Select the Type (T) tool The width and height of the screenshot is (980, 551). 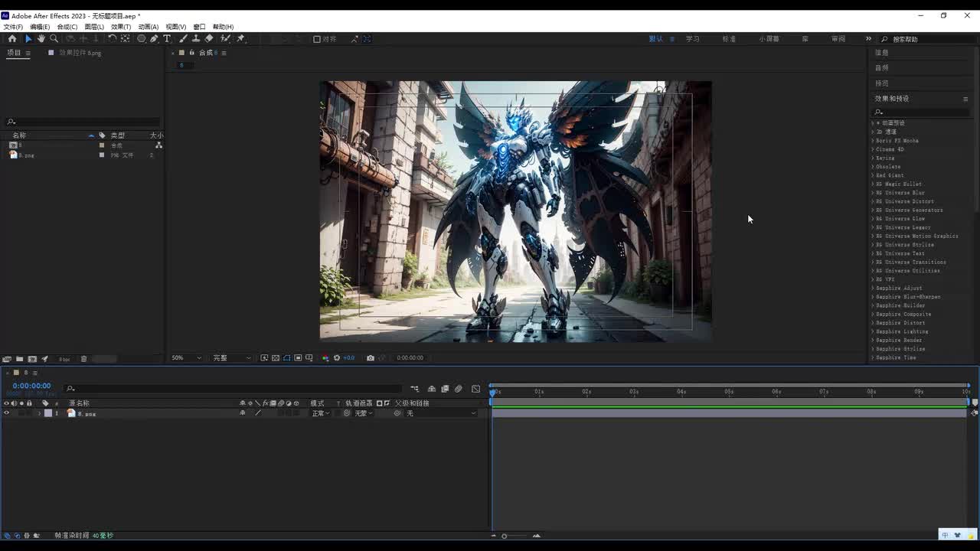point(167,38)
